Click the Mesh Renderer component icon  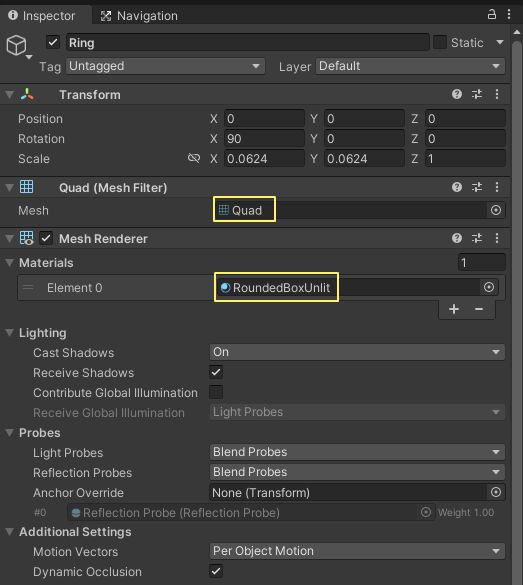[x=26, y=238]
